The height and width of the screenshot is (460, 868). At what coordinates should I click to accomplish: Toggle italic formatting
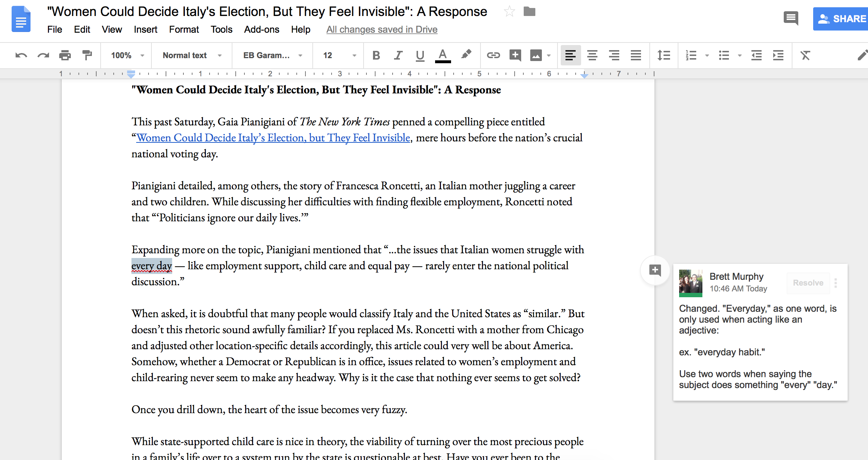coord(398,55)
